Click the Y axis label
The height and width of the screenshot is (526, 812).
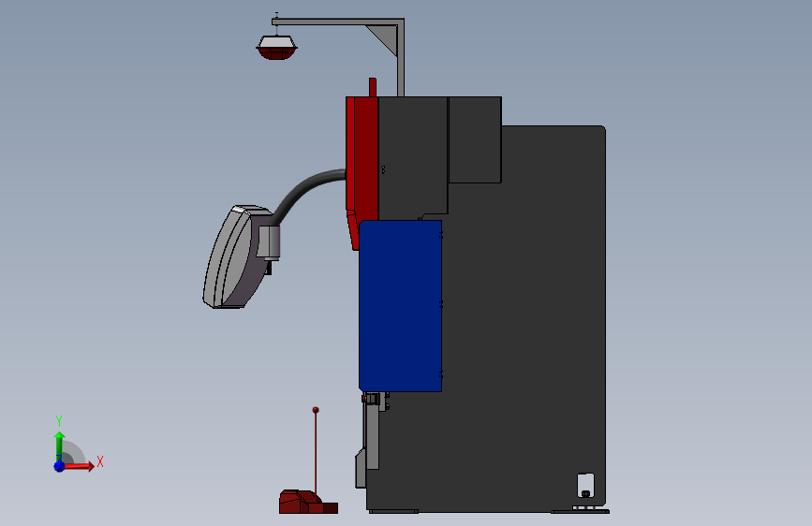59,420
